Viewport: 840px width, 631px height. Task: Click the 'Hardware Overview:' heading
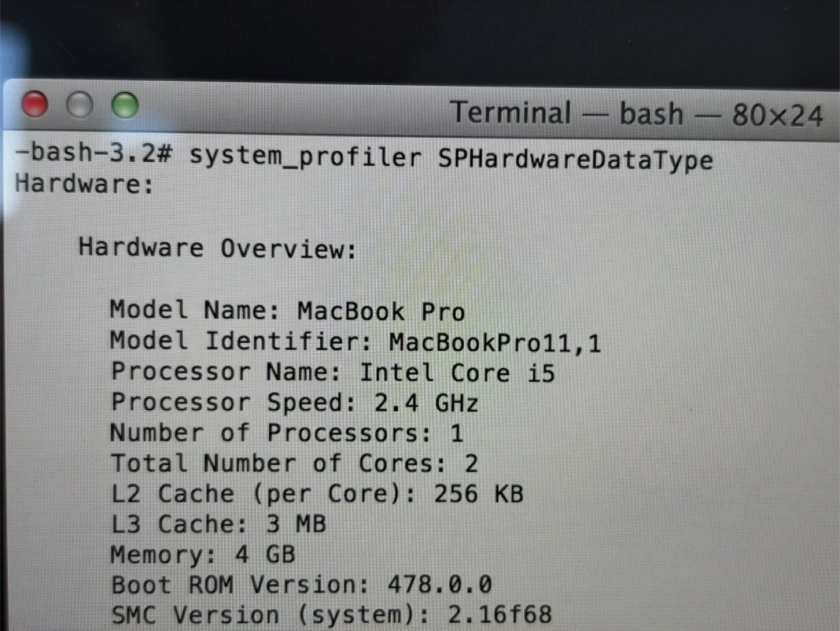click(217, 248)
